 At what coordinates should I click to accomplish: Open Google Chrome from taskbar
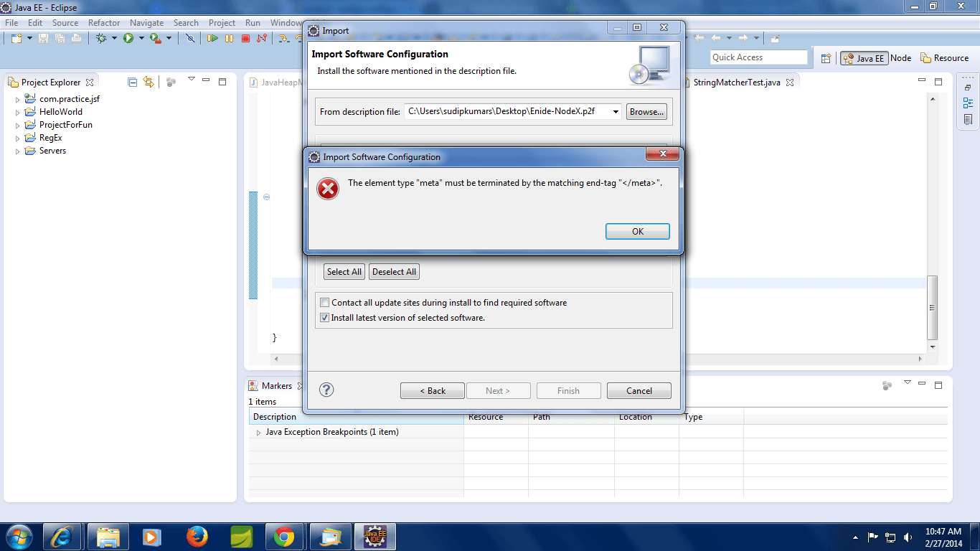pyautogui.click(x=285, y=537)
